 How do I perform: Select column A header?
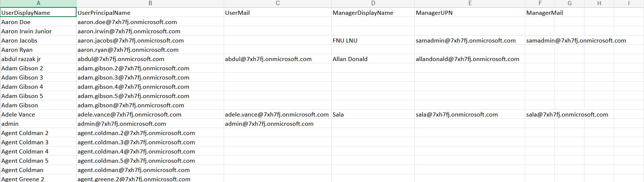pyautogui.click(x=38, y=3)
